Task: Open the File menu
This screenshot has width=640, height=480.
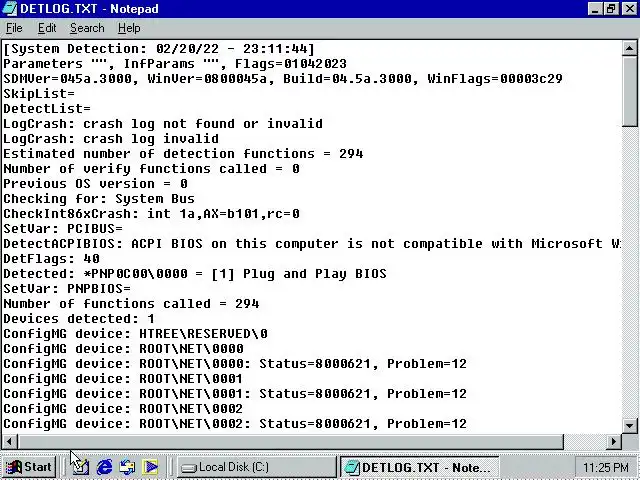Action: coord(14,28)
